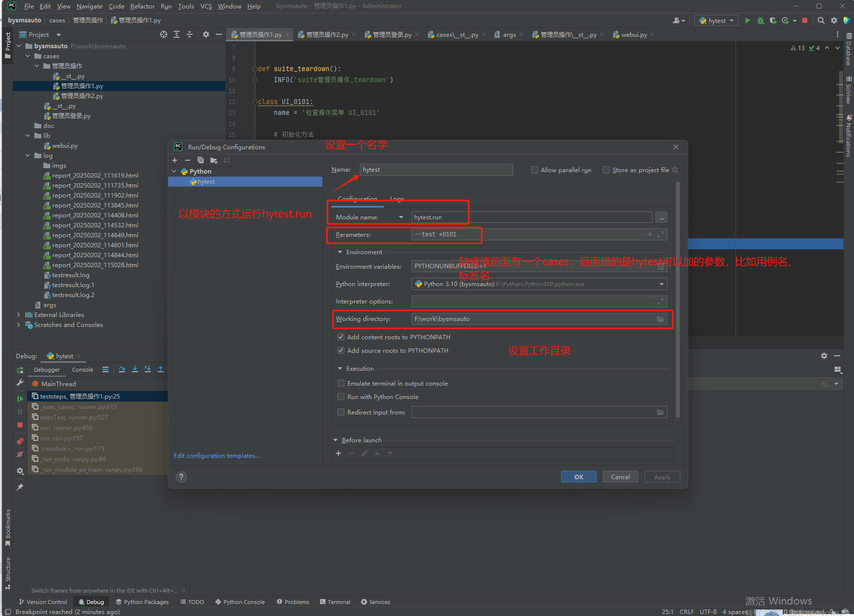Open Python Console tool window
The height and width of the screenshot is (616, 854).
point(240,602)
